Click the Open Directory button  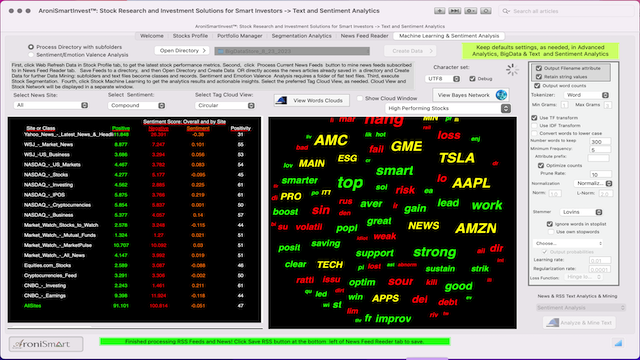(x=182, y=51)
